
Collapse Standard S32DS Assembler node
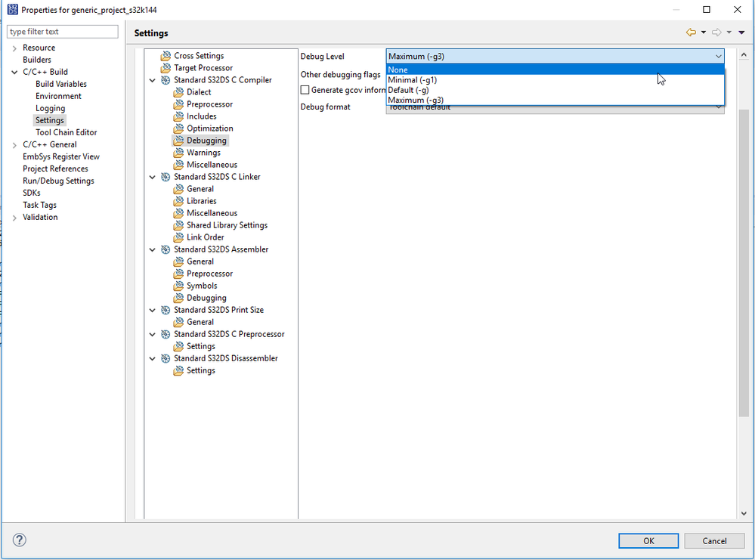point(153,250)
